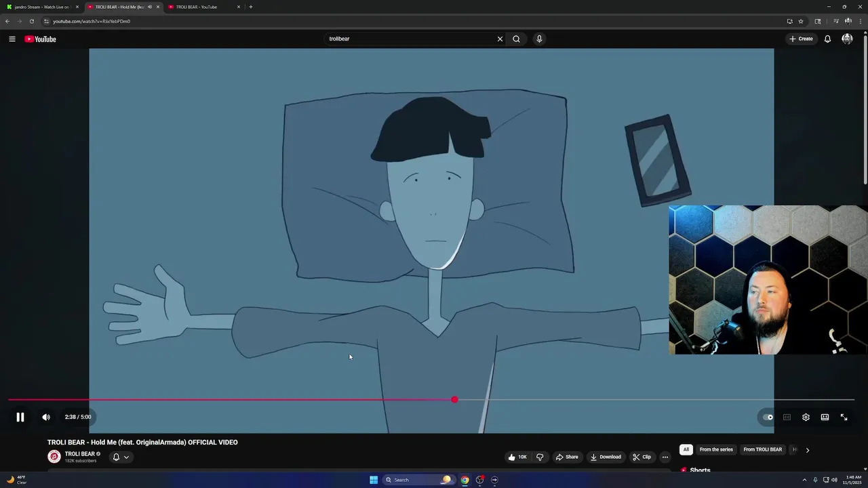868x488 pixels.
Task: Open the YouTube guide hamburger menu
Action: [12, 39]
